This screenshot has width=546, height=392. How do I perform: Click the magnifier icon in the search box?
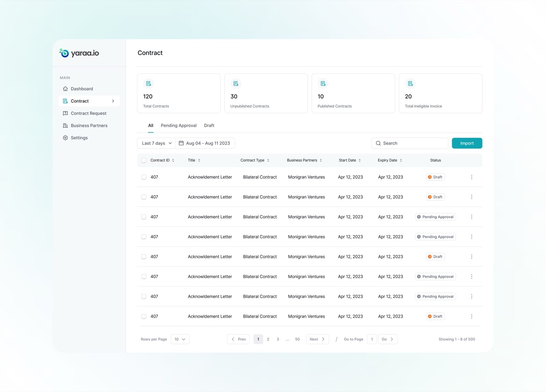pyautogui.click(x=378, y=143)
